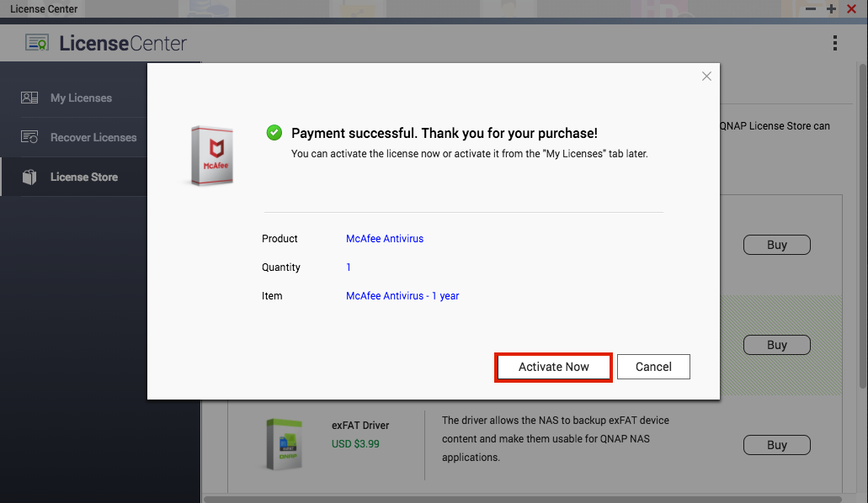Viewport: 868px width, 503px height.
Task: Click the Activate Now button
Action: pyautogui.click(x=553, y=367)
